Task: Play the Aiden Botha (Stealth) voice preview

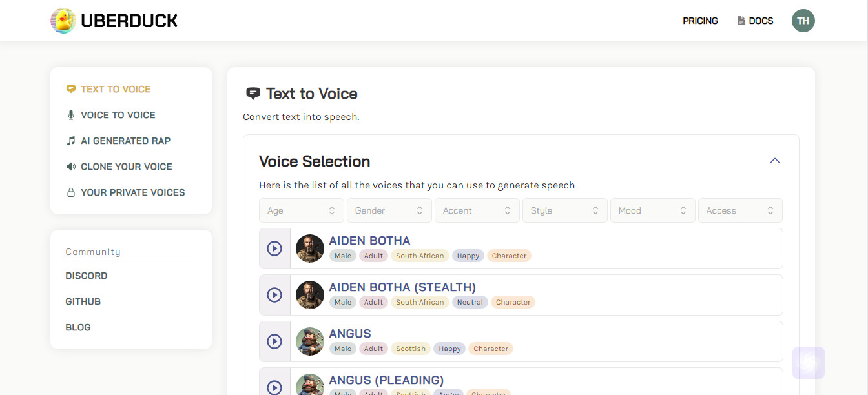Action: coord(274,295)
